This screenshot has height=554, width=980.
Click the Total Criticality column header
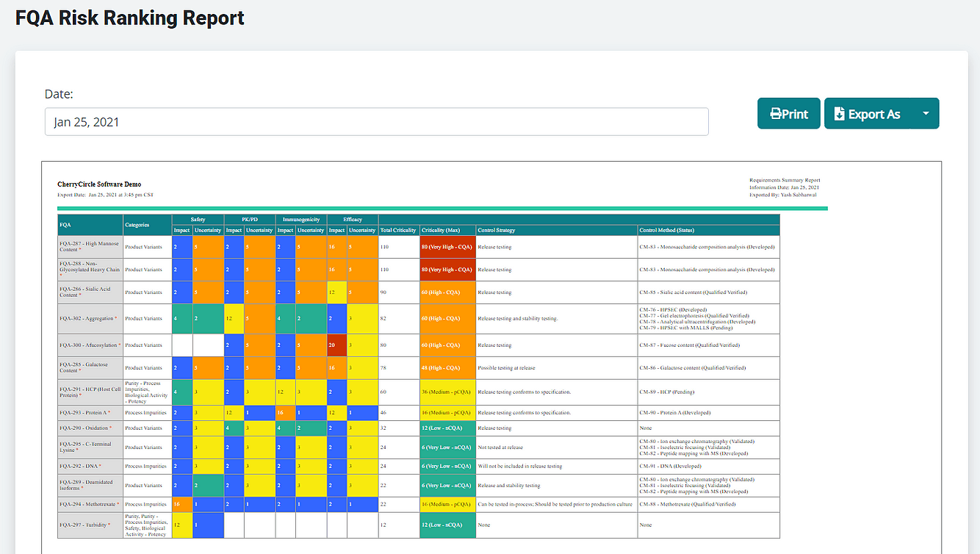(x=397, y=229)
